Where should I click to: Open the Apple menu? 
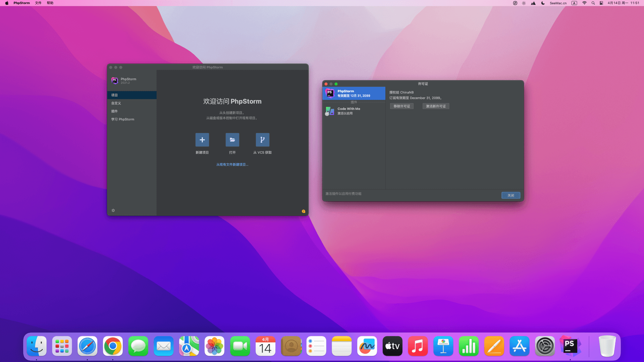7,3
